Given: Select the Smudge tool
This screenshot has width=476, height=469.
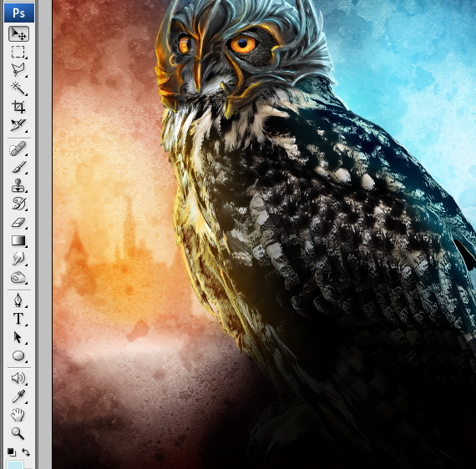Looking at the screenshot, I should (x=18, y=259).
